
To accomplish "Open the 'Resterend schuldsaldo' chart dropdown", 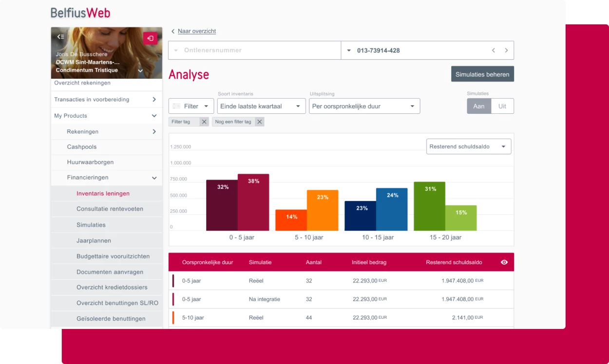I will tap(468, 146).
